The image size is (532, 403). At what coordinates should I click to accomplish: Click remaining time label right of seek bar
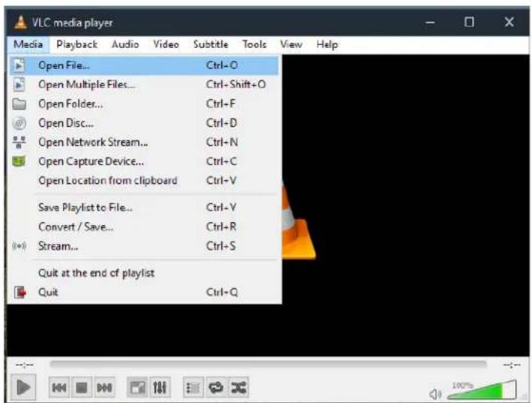coord(512,365)
